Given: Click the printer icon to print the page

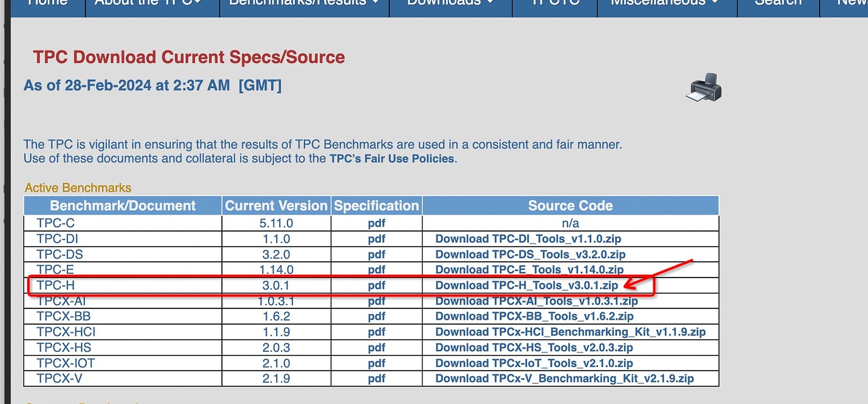Looking at the screenshot, I should [703, 88].
